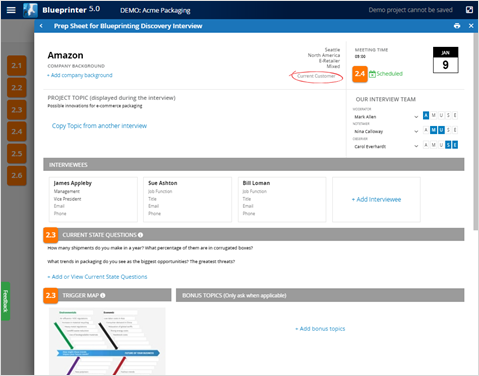479x376 pixels.
Task: Open the hamburger main menu
Action: pyautogui.click(x=11, y=10)
